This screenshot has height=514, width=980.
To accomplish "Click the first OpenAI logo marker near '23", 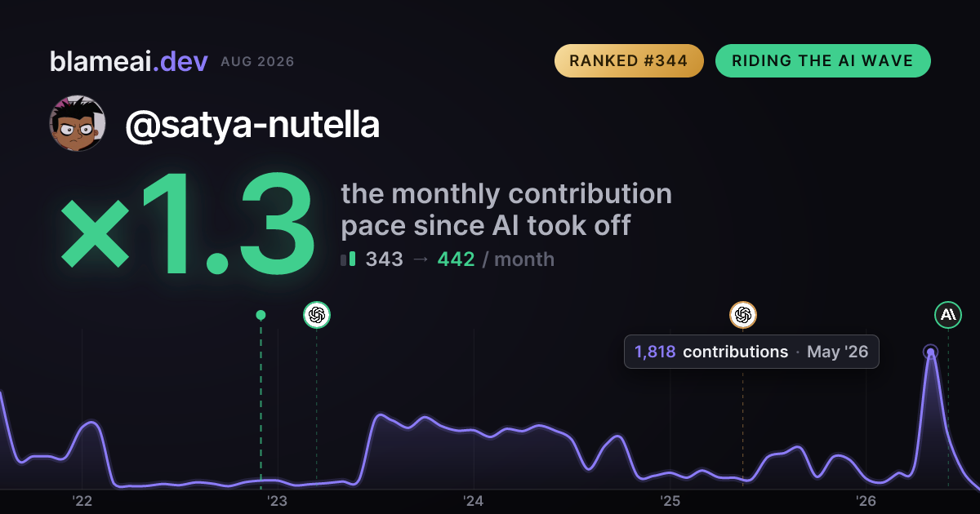I will pyautogui.click(x=317, y=315).
